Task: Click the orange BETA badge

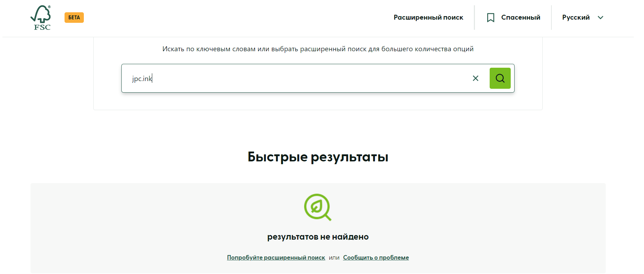Action: pyautogui.click(x=74, y=18)
